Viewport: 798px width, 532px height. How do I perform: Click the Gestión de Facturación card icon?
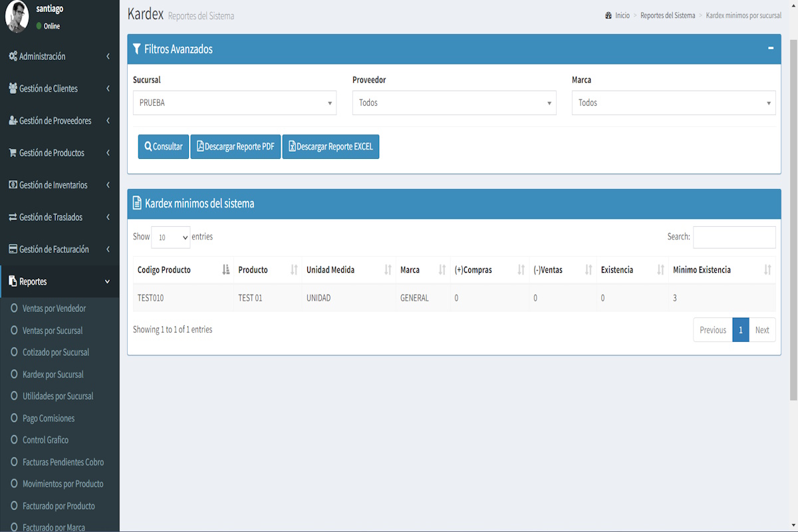tap(13, 249)
